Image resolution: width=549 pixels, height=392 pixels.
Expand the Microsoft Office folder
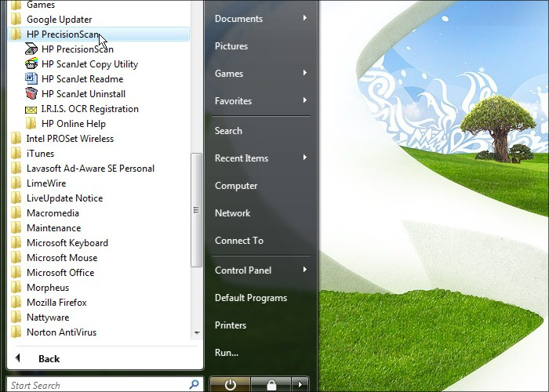click(x=60, y=273)
